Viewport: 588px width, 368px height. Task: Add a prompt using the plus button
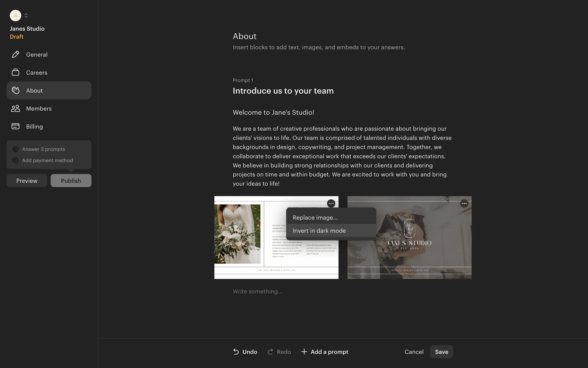pyautogui.click(x=325, y=352)
